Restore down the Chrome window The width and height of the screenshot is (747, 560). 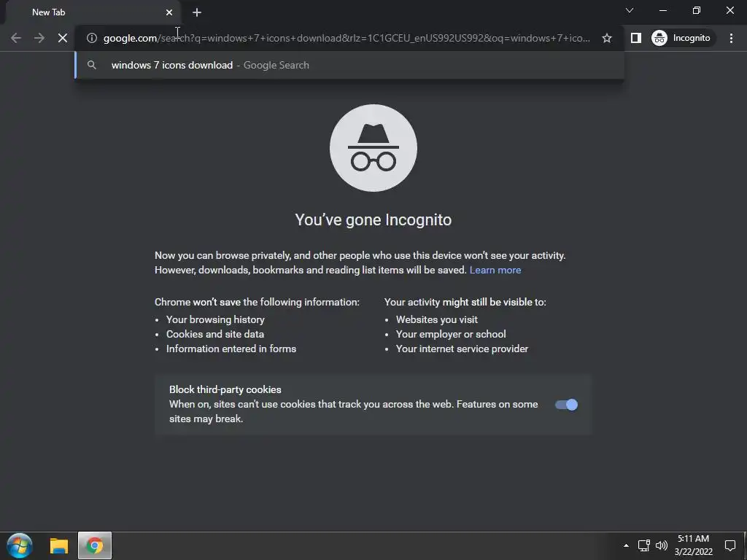[x=697, y=10]
